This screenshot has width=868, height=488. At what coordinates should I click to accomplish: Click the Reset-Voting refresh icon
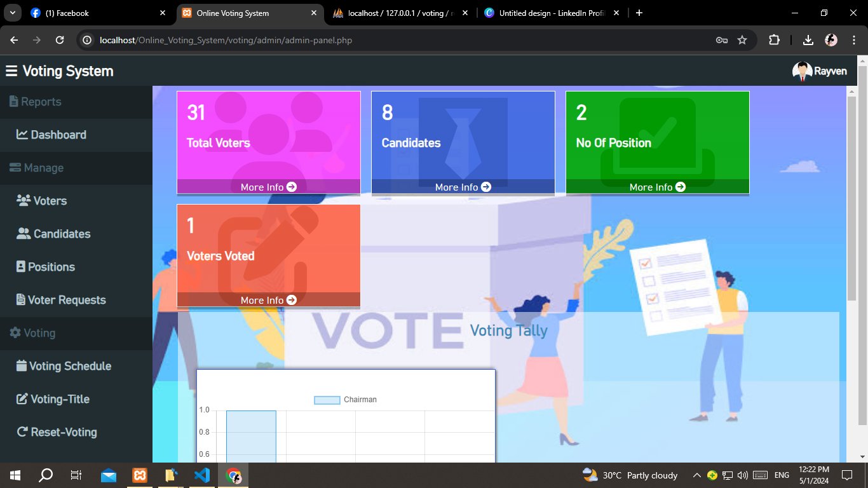coord(24,432)
